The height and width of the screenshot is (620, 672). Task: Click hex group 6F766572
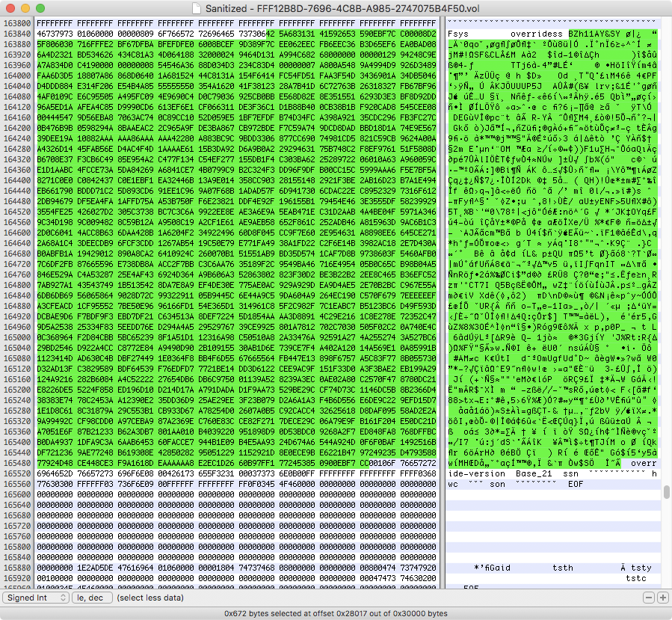(176, 34)
